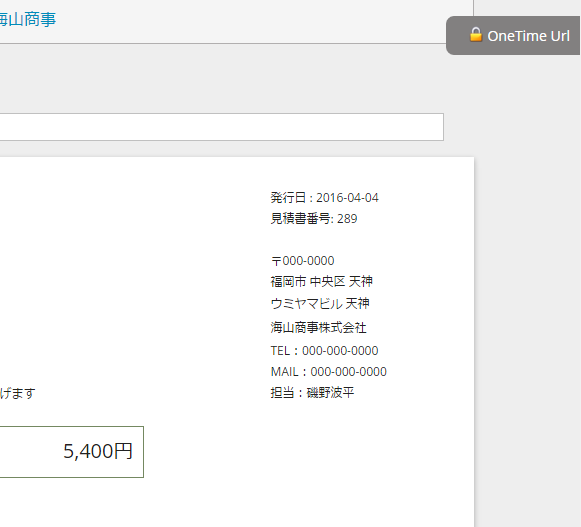This screenshot has width=581, height=527.
Task: Click the yellow padlock icon
Action: pyautogui.click(x=476, y=34)
